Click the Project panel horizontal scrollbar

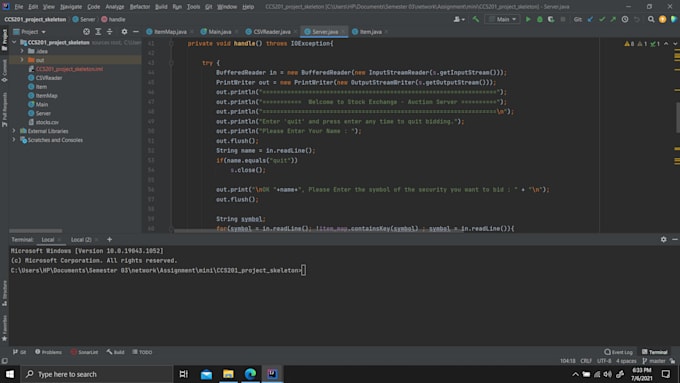point(36,231)
